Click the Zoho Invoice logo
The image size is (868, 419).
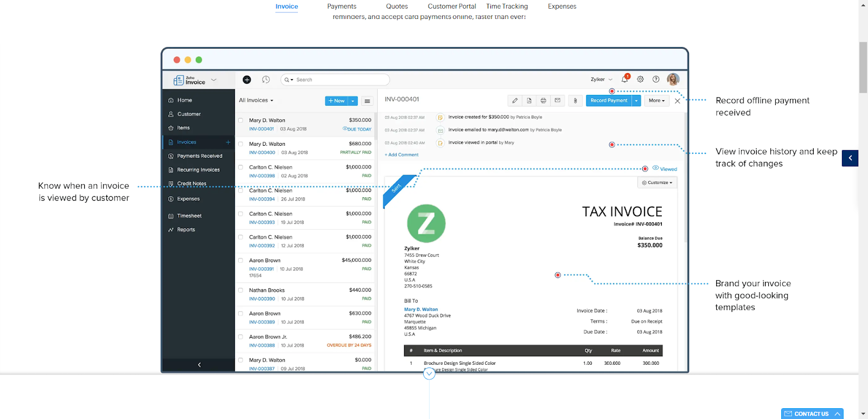point(189,80)
